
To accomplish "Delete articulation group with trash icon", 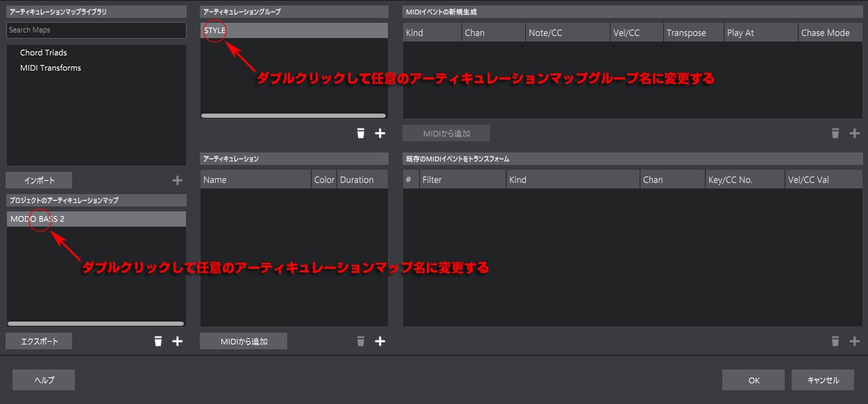I will pyautogui.click(x=361, y=133).
